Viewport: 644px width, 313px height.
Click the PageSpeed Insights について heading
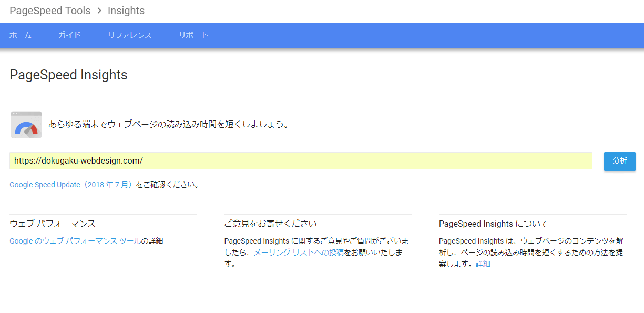[493, 224]
